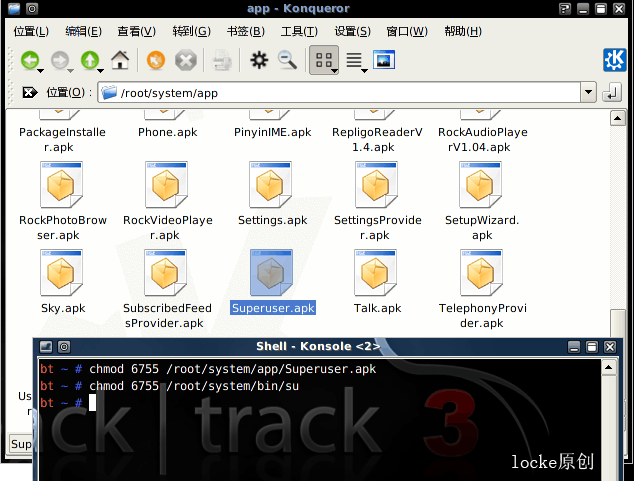The image size is (634, 481).
Task: Open the 窗口(W) menu
Action: (x=407, y=31)
